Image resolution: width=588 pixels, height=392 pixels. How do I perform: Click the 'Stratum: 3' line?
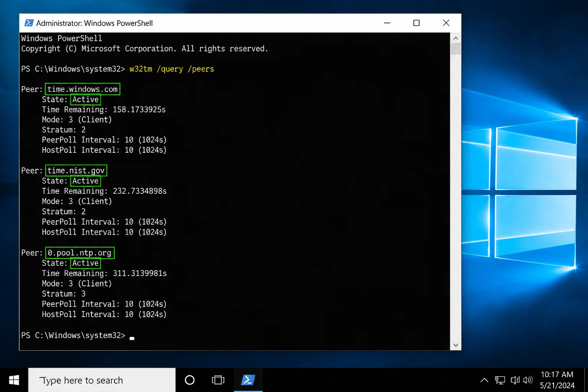[x=64, y=294]
